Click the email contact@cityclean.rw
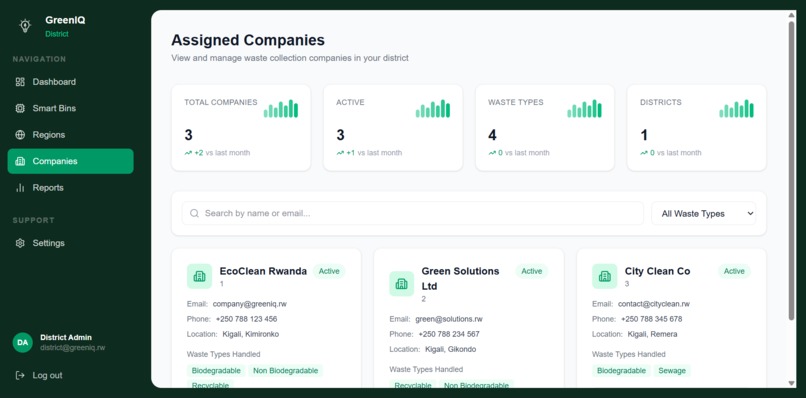The image size is (806, 398). click(654, 304)
